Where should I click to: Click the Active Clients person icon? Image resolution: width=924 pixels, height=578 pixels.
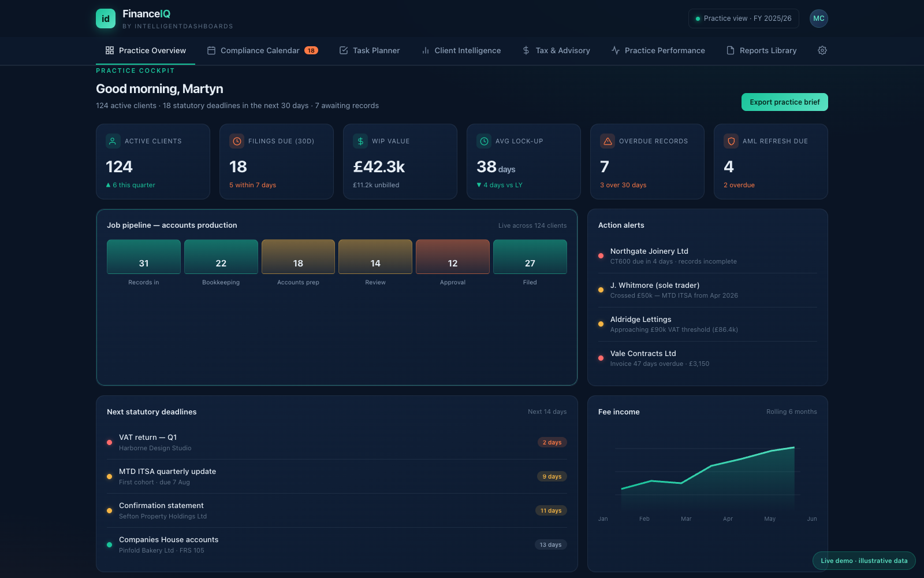(x=113, y=141)
